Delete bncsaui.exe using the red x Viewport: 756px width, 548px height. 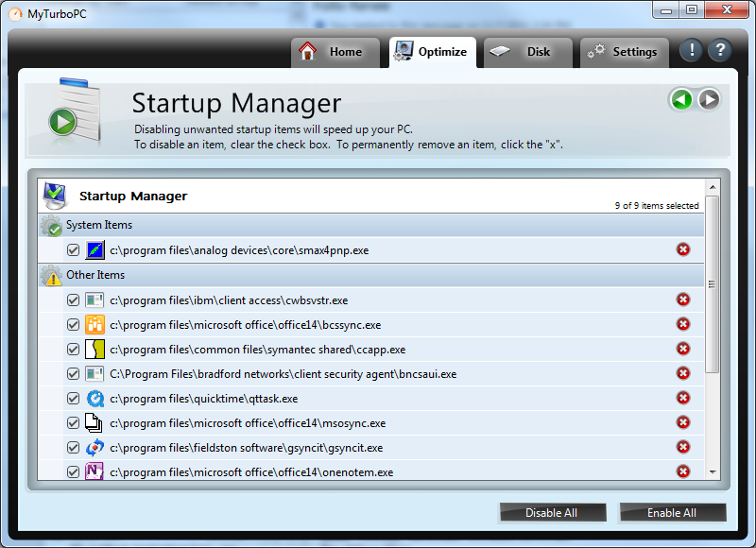pyautogui.click(x=682, y=373)
